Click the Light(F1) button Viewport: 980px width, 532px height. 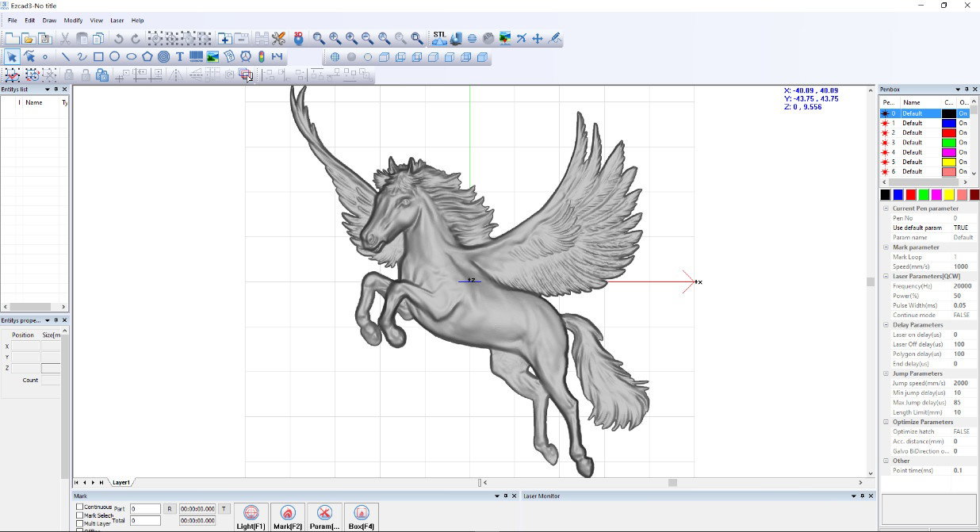pos(251,517)
